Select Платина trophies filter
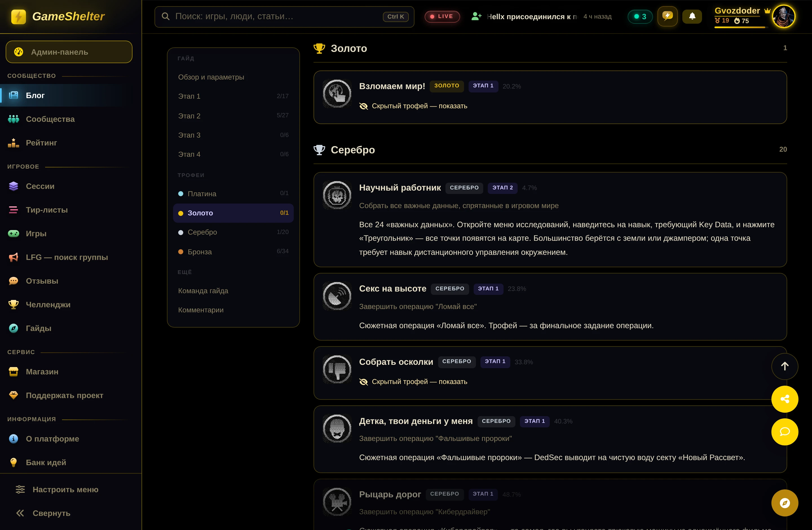This screenshot has width=812, height=530. pos(233,193)
